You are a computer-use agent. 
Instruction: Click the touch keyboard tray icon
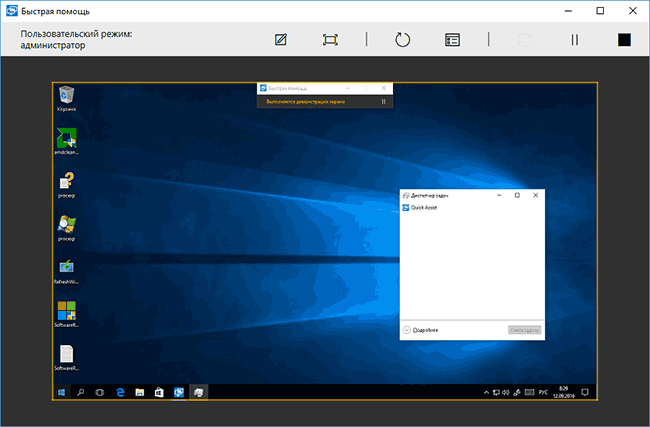click(530, 392)
